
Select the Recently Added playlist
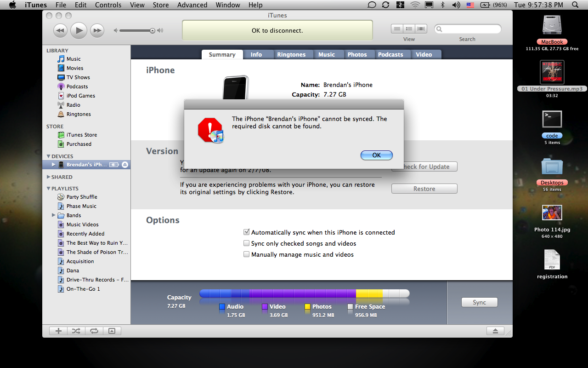[x=81, y=234]
